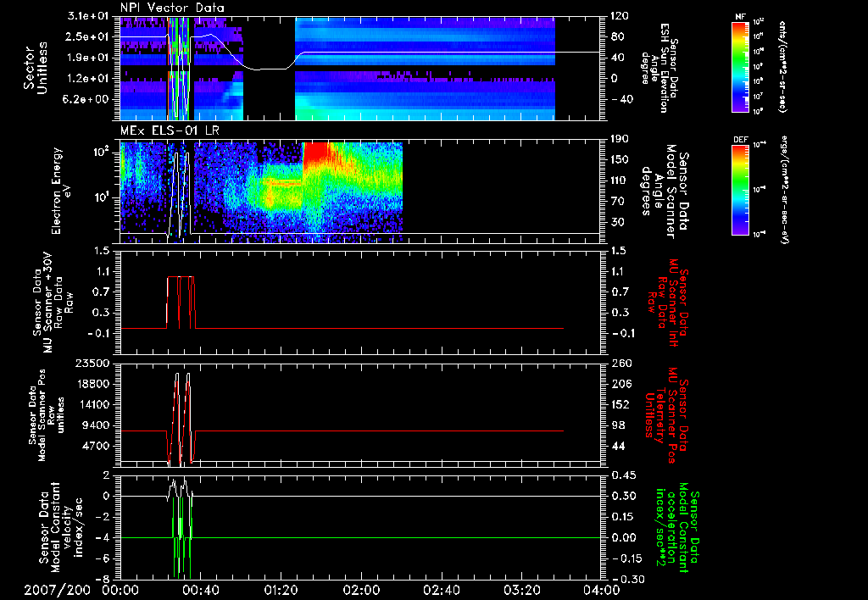
Task: Click the -40 degree sun elevation tick
Action: pos(621,100)
